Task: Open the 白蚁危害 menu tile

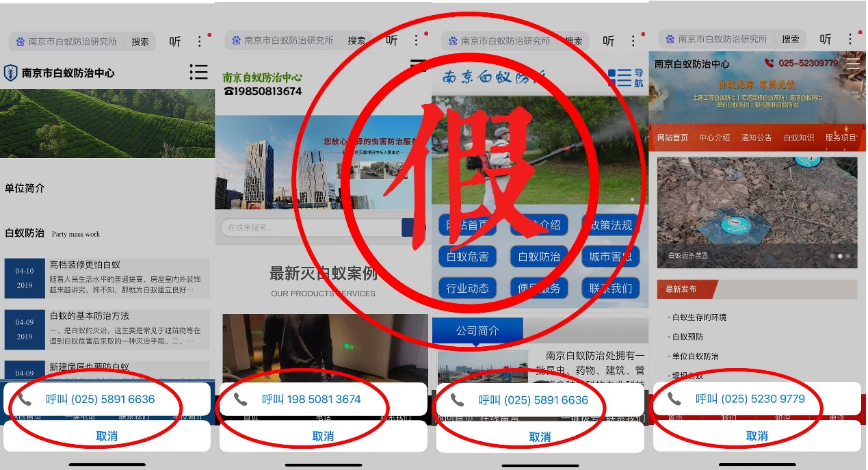Action: (x=468, y=257)
